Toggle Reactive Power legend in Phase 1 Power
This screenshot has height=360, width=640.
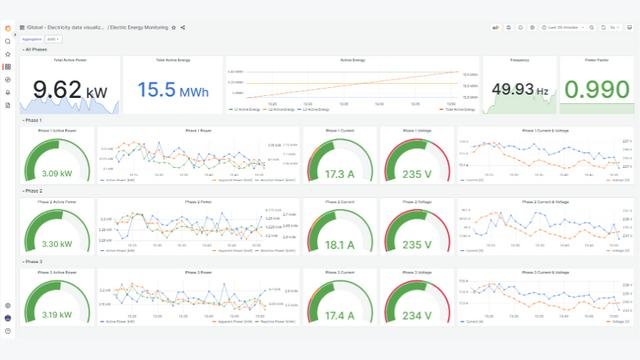tap(276, 180)
